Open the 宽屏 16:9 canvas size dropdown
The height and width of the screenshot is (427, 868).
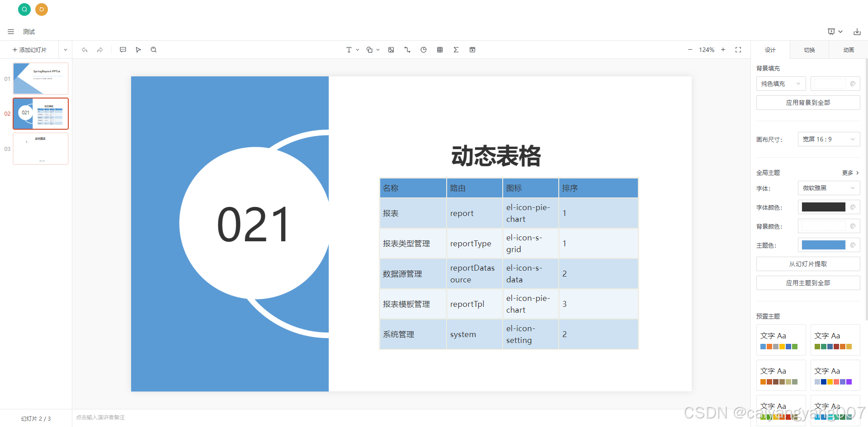tap(829, 139)
